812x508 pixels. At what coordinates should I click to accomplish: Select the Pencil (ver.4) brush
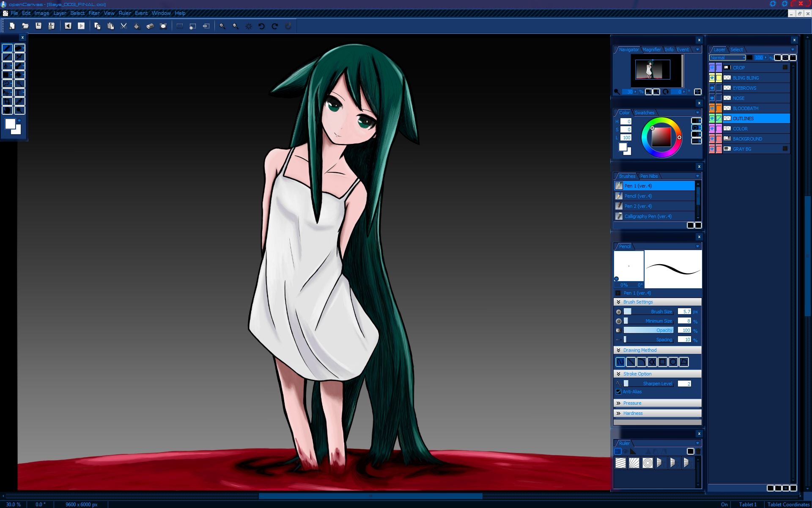pyautogui.click(x=654, y=196)
